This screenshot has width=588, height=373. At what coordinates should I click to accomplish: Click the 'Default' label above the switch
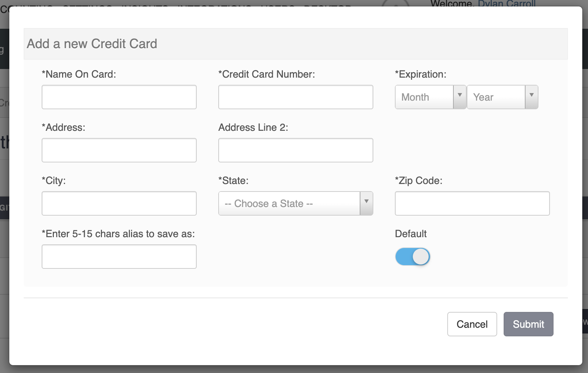click(x=411, y=234)
